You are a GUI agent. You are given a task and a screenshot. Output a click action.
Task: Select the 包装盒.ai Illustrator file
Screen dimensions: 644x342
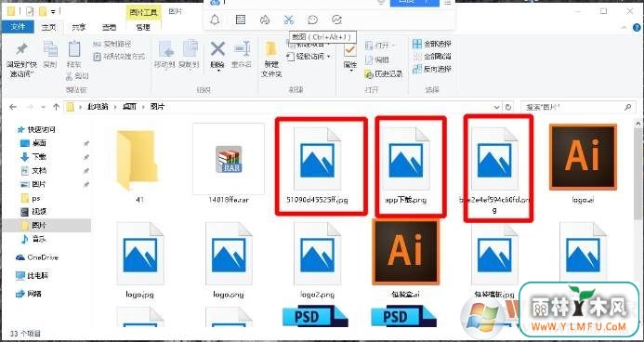(406, 258)
